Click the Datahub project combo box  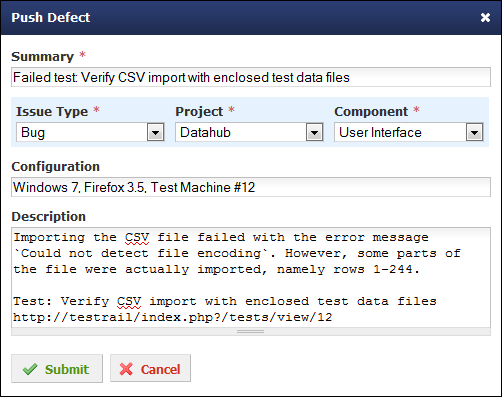(x=249, y=132)
